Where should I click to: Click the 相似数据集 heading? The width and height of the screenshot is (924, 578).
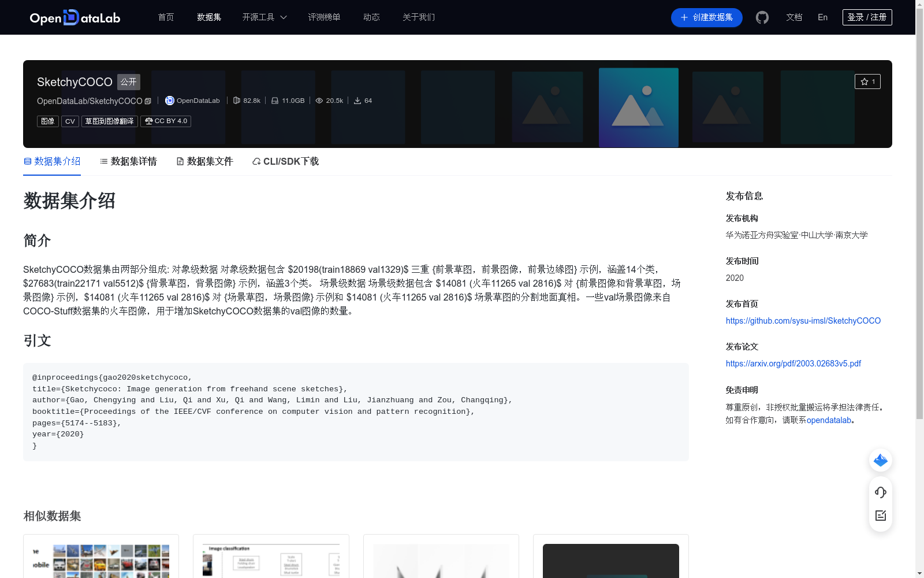(52, 516)
